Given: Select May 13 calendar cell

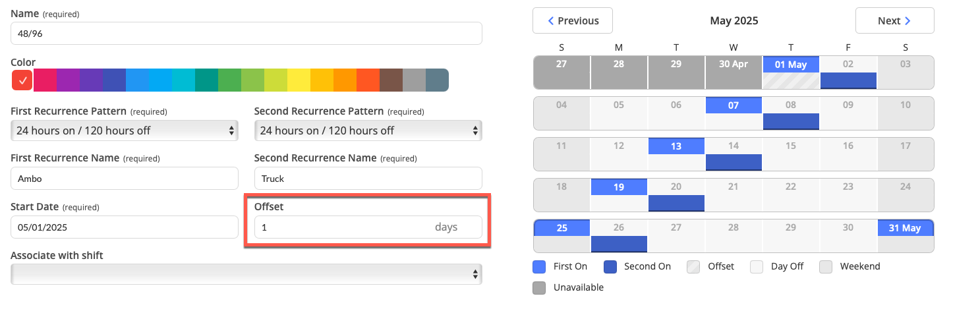Looking at the screenshot, I should click(676, 154).
